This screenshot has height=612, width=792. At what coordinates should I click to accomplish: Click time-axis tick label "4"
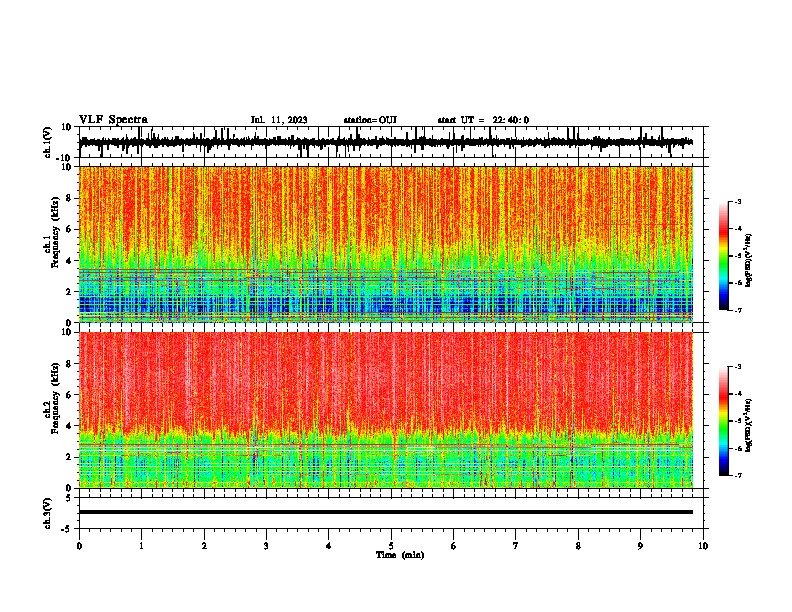[x=329, y=546]
